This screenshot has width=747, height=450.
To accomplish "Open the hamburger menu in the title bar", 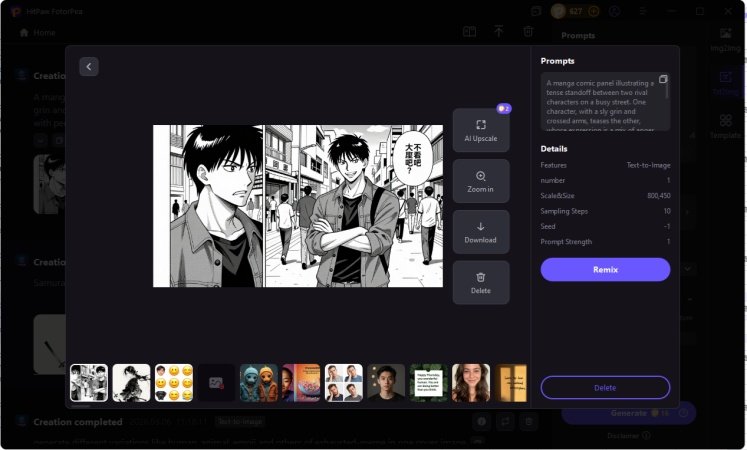I will coord(643,11).
